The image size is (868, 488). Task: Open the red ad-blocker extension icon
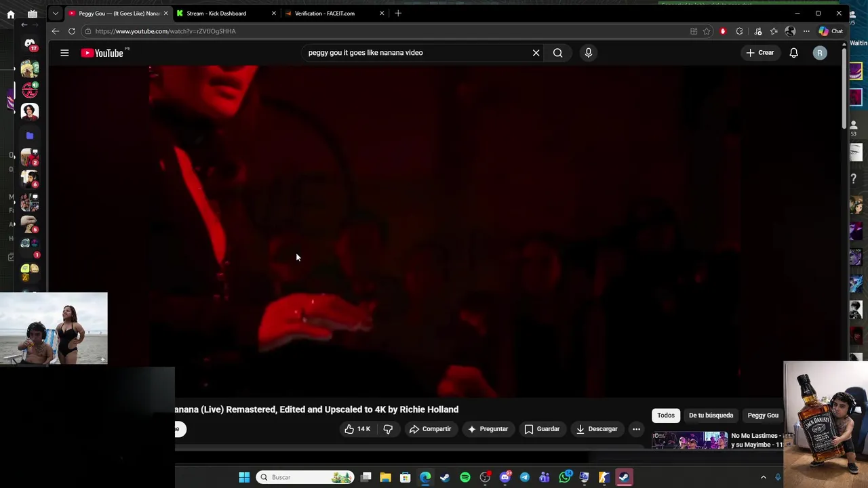(x=723, y=31)
